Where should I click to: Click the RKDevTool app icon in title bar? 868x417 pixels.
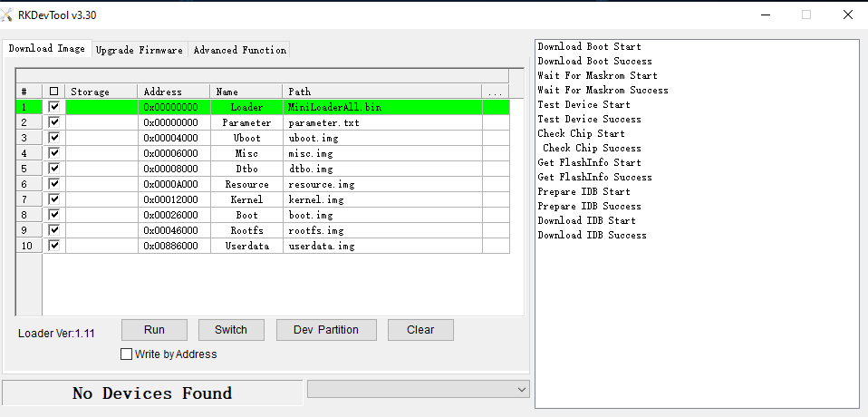click(x=8, y=14)
